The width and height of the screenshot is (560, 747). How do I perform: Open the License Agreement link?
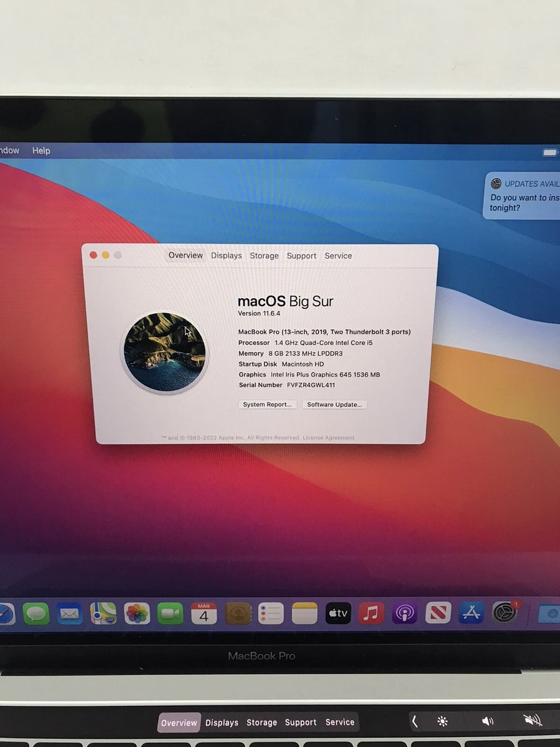[x=329, y=438]
